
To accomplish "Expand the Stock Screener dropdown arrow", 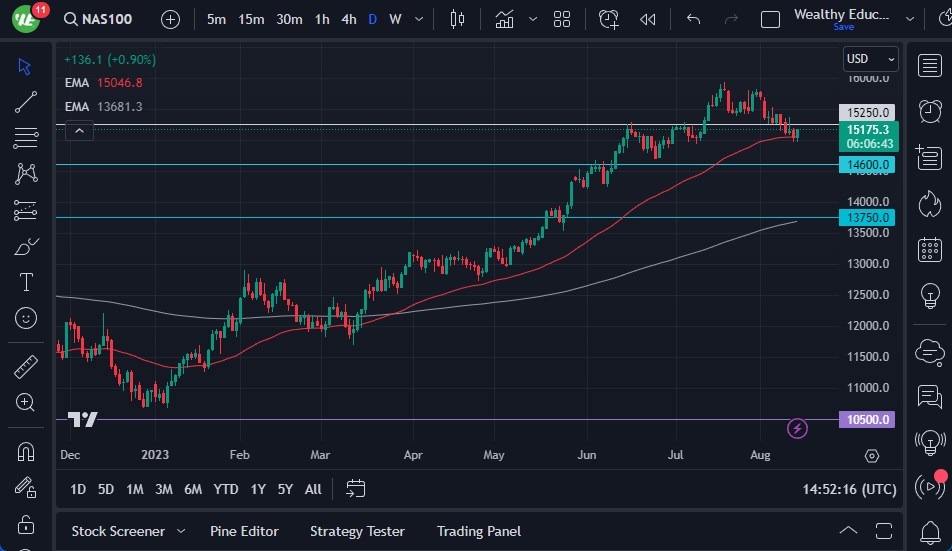I will click(181, 531).
